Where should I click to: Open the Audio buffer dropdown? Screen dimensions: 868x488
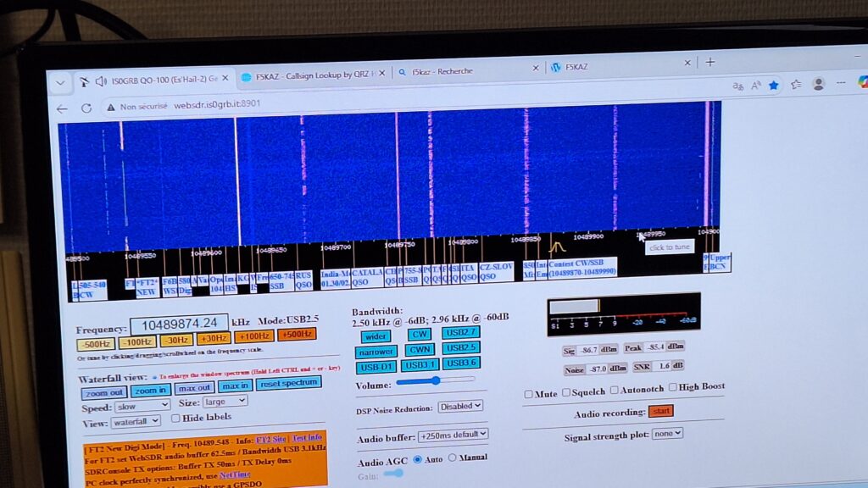pyautogui.click(x=453, y=435)
